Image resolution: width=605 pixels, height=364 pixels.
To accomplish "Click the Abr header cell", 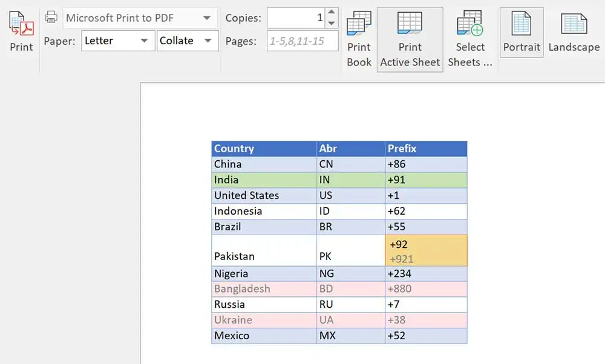I will coord(351,149).
